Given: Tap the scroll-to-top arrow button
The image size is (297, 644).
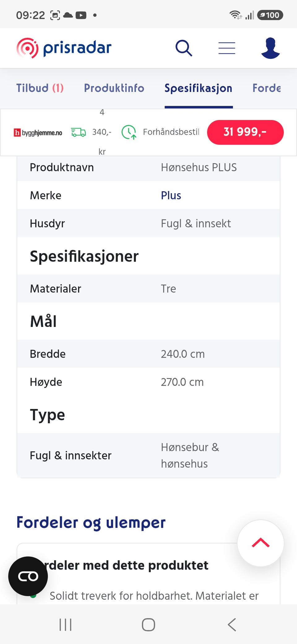Looking at the screenshot, I should 260,543.
